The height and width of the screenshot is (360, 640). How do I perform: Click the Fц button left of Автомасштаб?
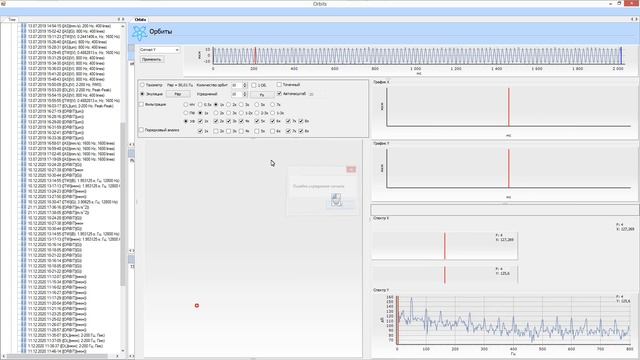262,95
